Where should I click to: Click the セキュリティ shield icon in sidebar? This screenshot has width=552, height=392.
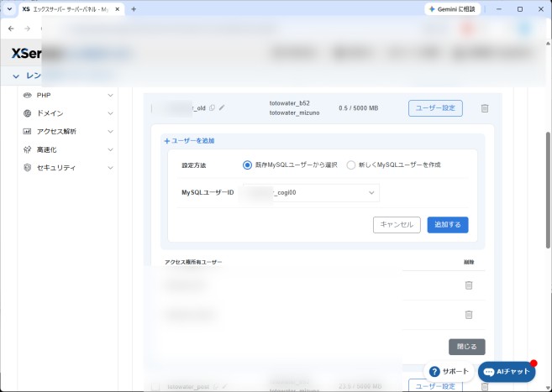tap(27, 168)
